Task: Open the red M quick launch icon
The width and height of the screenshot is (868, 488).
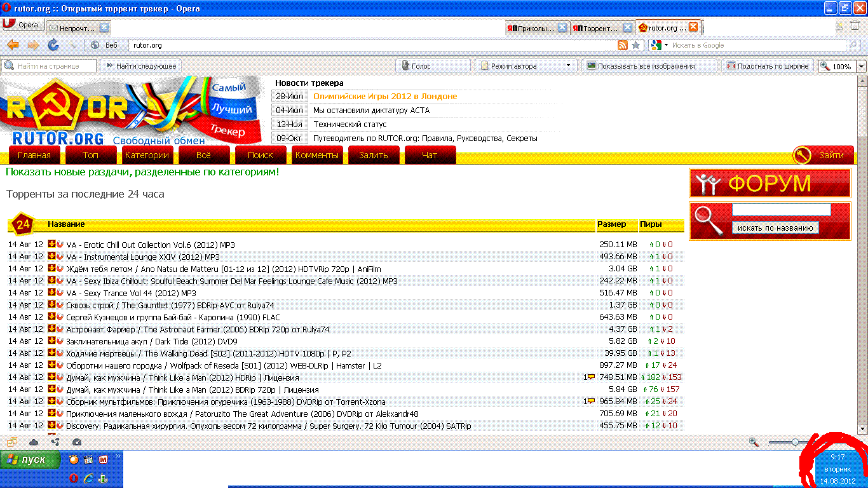Action: (x=102, y=459)
